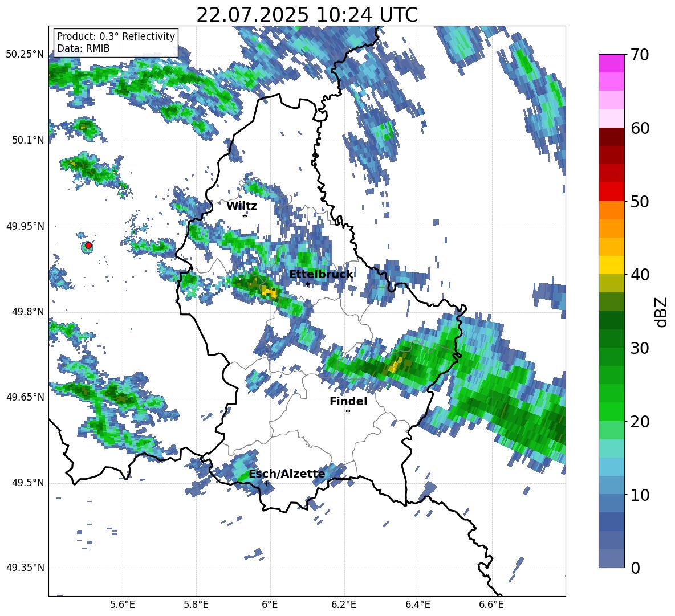This screenshot has width=675, height=616.
Task: Click the Findel city label
Action: 348,401
